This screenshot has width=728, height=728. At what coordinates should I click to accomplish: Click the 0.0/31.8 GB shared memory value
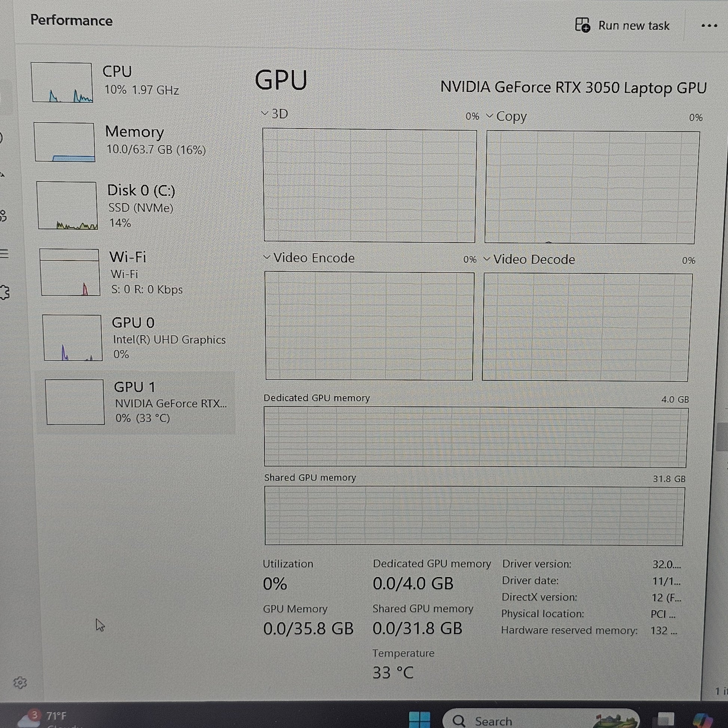pyautogui.click(x=417, y=628)
